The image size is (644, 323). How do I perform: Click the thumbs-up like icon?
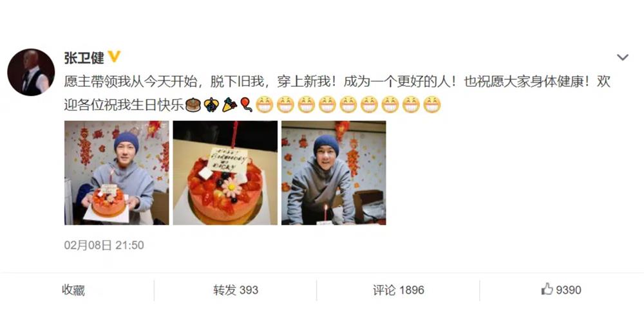coord(547,289)
